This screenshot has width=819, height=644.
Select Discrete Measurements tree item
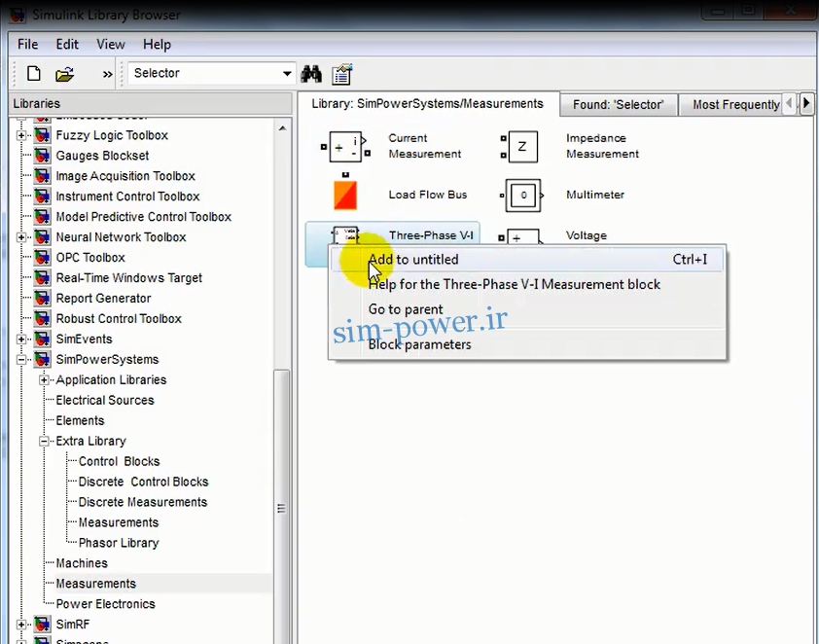[x=143, y=502]
